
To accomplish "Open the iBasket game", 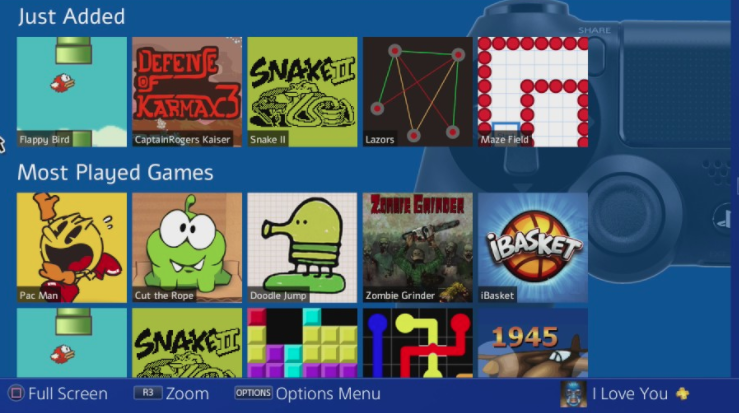I will 533,248.
